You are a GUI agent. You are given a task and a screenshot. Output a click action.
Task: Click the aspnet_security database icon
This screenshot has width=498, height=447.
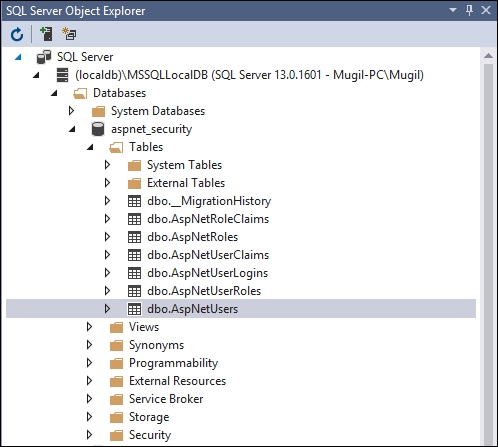click(98, 129)
